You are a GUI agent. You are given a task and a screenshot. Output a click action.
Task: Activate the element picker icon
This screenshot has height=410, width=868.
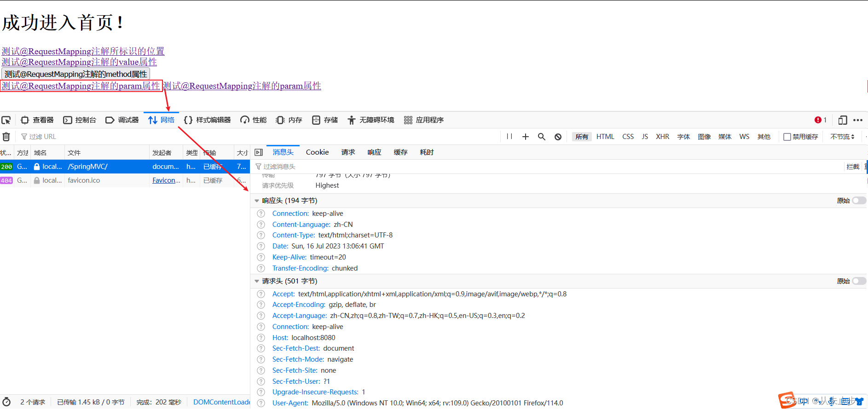click(6, 120)
